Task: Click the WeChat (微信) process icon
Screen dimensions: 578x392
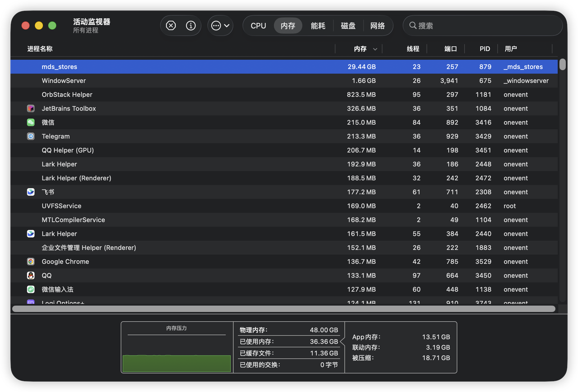Action: click(31, 123)
